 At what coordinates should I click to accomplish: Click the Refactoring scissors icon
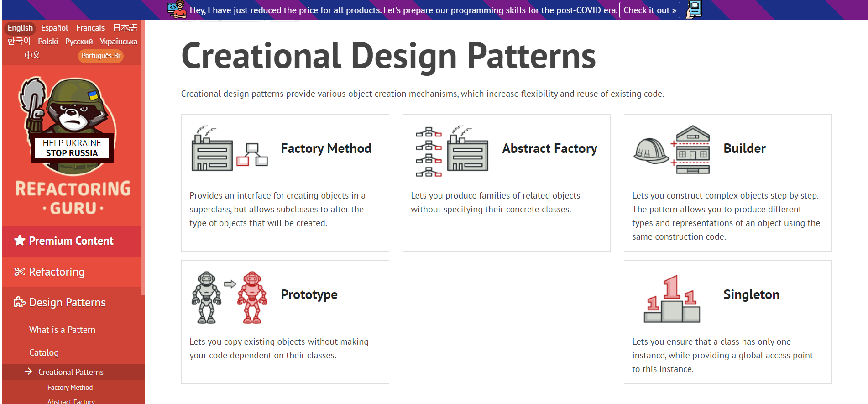[20, 272]
